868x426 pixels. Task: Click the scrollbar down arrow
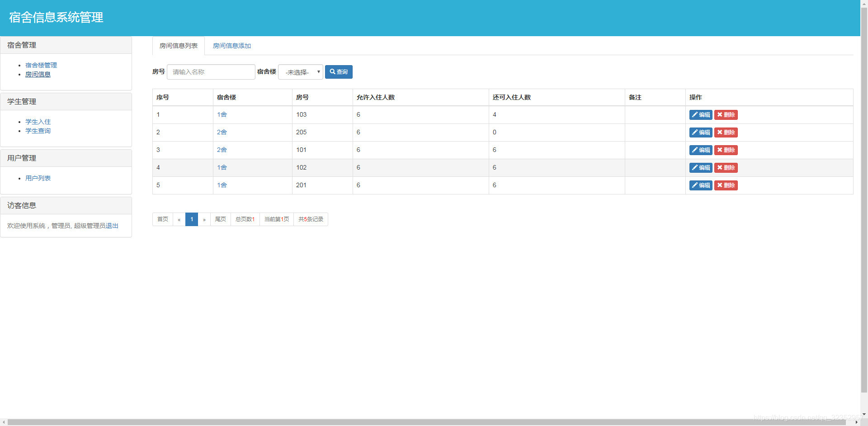coord(864,414)
